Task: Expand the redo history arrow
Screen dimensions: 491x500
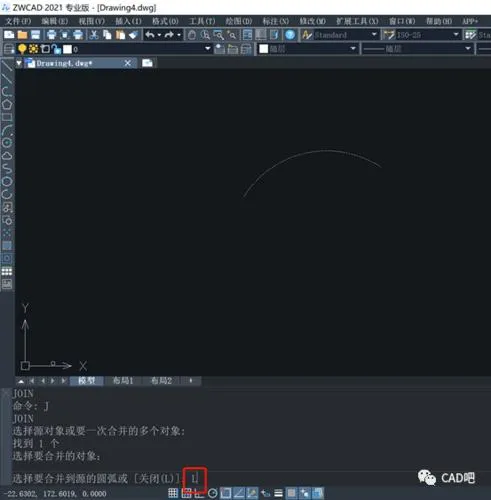Action: pos(179,35)
